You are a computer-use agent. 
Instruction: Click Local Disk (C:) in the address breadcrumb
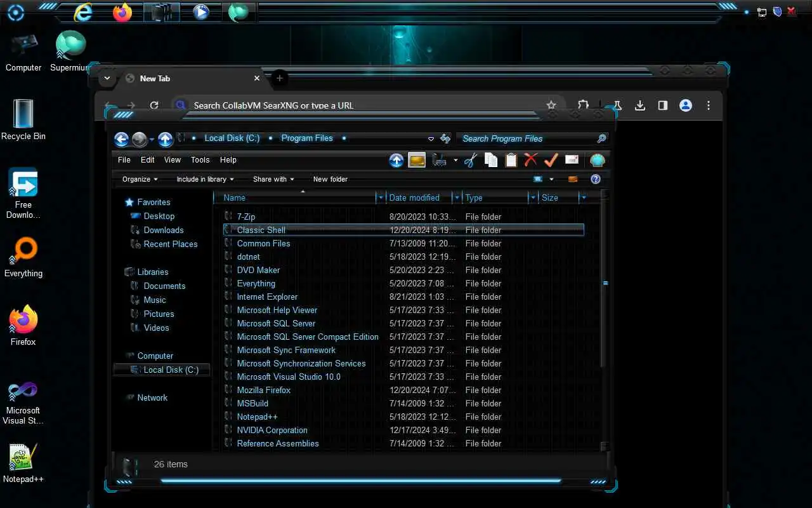(x=232, y=138)
